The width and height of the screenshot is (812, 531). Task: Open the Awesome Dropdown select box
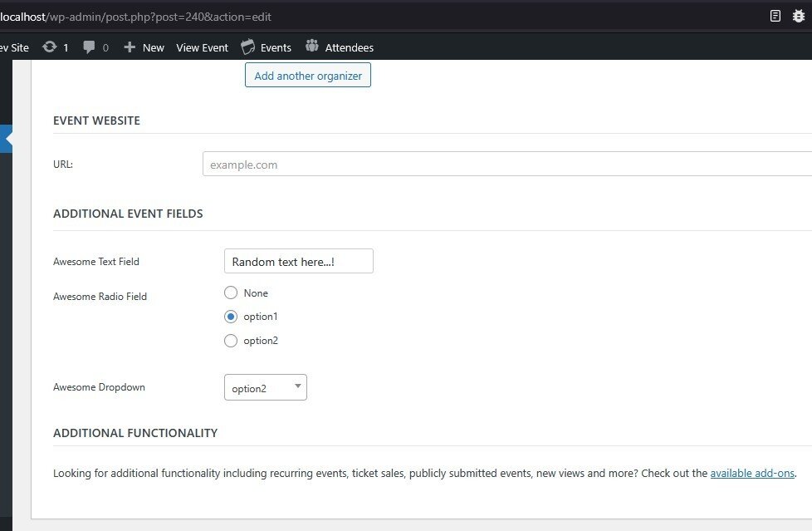(x=266, y=388)
